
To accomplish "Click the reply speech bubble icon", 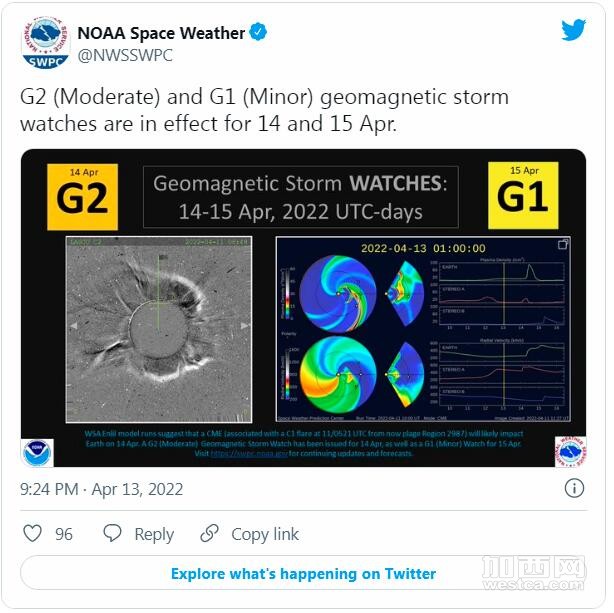I will pyautogui.click(x=112, y=533).
